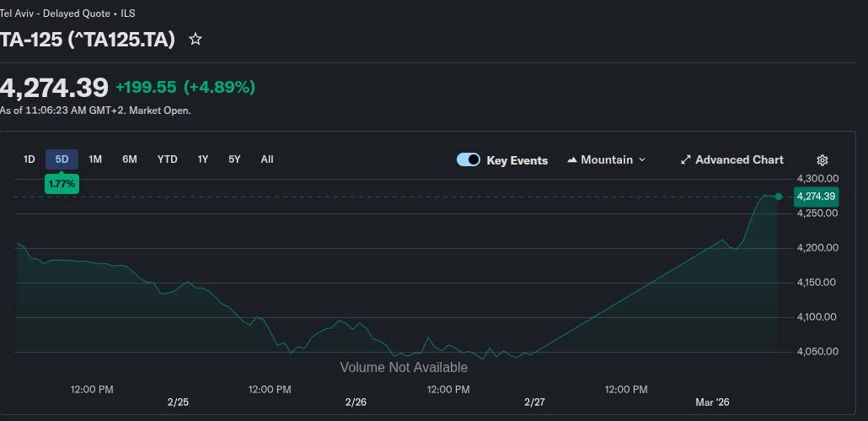The height and width of the screenshot is (421, 868).
Task: Select the 5D time range
Action: 62,159
